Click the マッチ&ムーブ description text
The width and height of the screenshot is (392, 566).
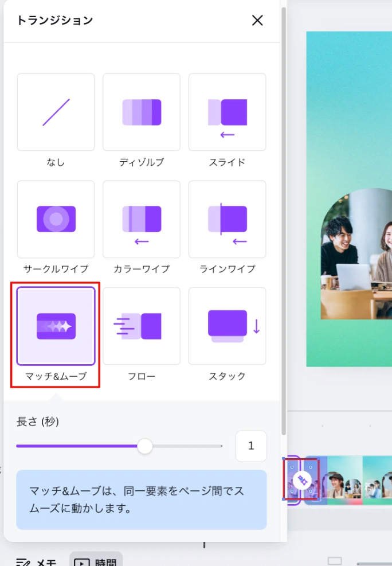tap(136, 499)
